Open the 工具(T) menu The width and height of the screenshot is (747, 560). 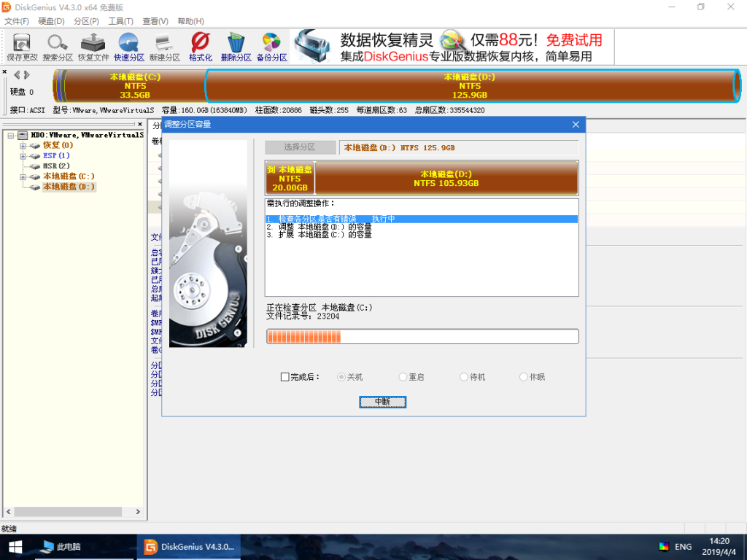click(x=120, y=21)
